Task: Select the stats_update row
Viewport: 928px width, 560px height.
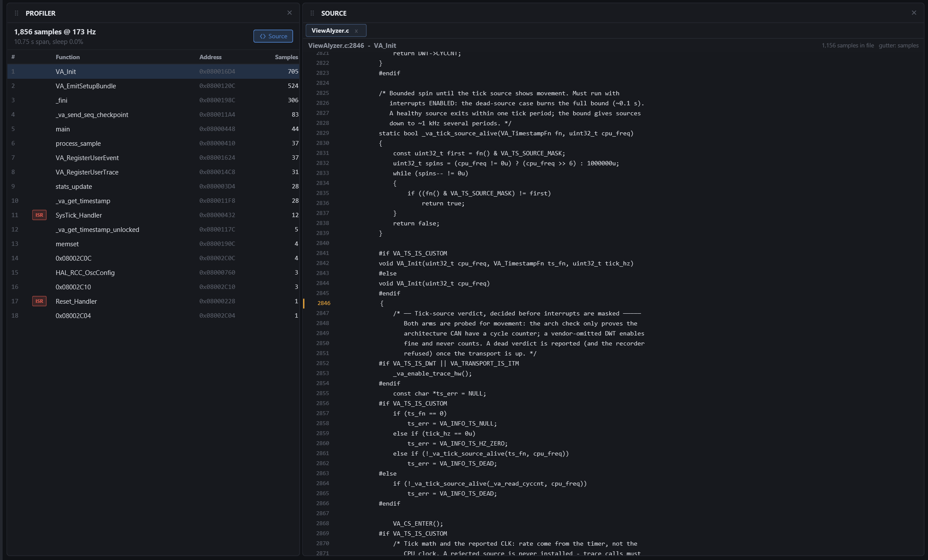Action: click(x=153, y=186)
